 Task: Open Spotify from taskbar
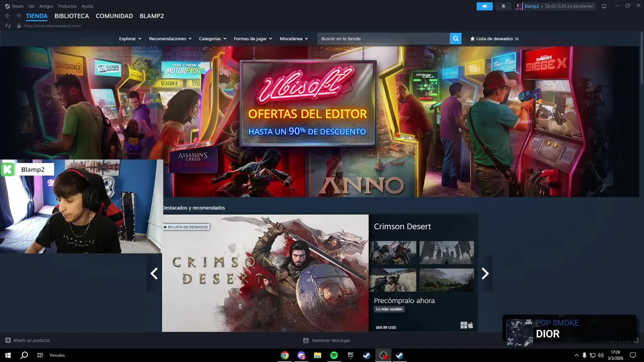[334, 355]
